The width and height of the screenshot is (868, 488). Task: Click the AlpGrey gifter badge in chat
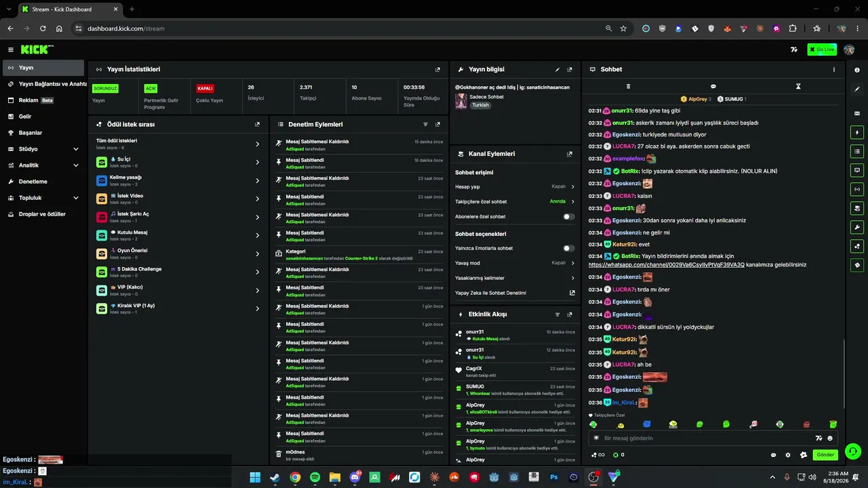coord(696,99)
